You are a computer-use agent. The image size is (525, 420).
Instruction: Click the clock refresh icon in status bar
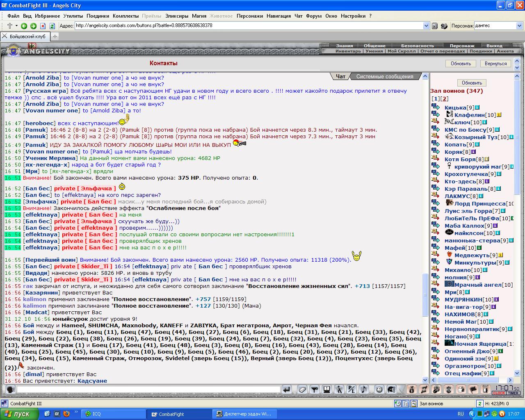(397, 403)
